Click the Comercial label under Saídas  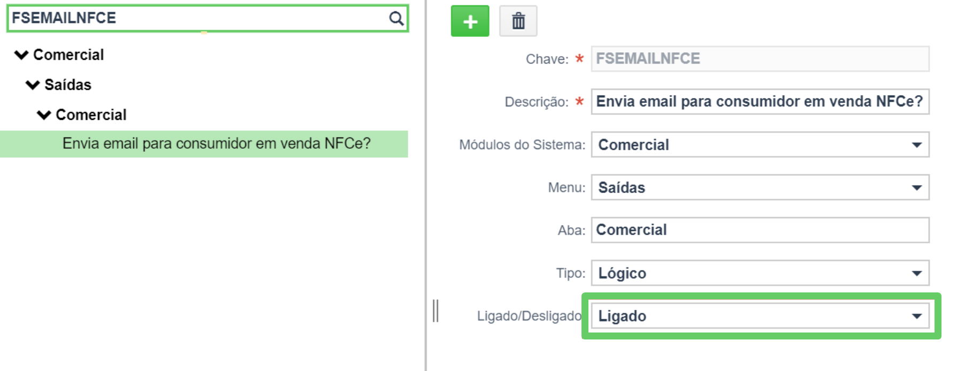coord(91,114)
